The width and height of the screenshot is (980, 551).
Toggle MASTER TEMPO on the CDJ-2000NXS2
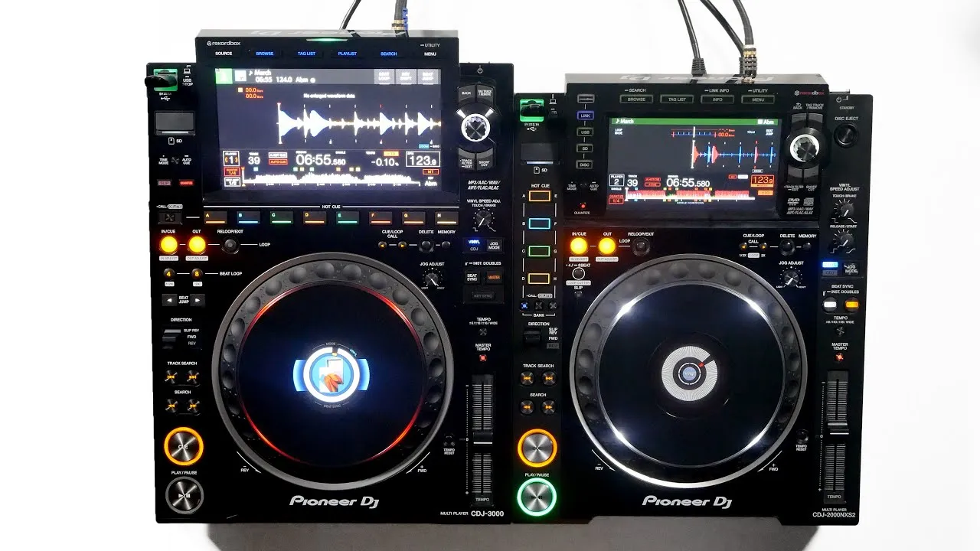840,357
